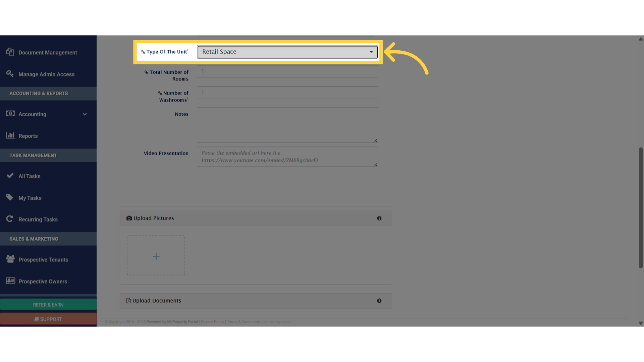This screenshot has width=644, height=362.
Task: Open the Type Of The Unit dropdown
Action: pyautogui.click(x=287, y=52)
